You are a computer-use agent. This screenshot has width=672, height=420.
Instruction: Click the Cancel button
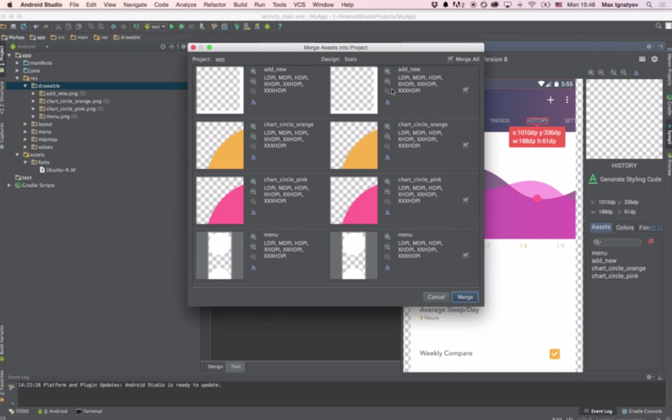tap(436, 297)
